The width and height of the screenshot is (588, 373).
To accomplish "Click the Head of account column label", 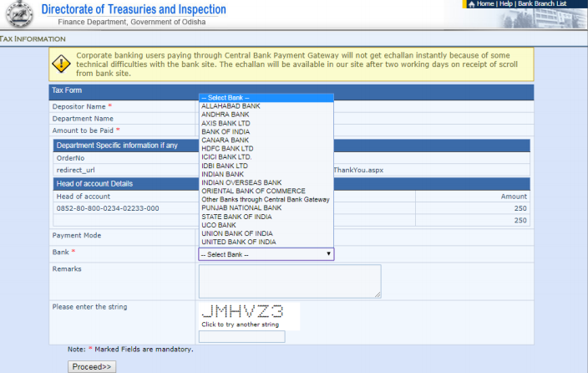I will [84, 197].
